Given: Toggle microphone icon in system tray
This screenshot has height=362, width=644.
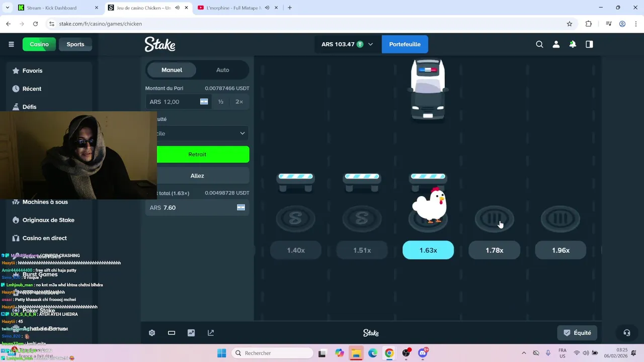Looking at the screenshot, I should pyautogui.click(x=548, y=353).
